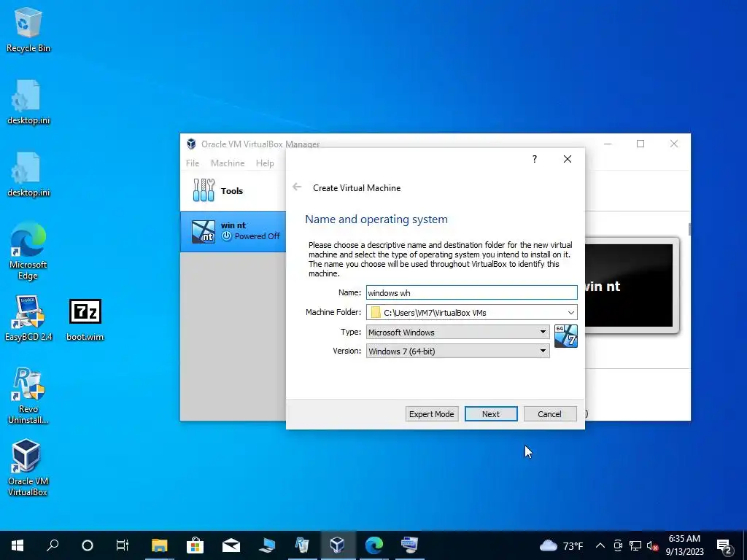The height and width of the screenshot is (560, 747).
Task: Open the Help menu in VirtualBox Manager
Action: pos(265,163)
